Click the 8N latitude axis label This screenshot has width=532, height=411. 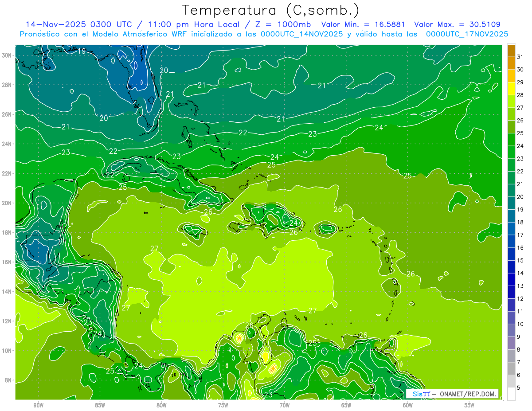tap(9, 380)
